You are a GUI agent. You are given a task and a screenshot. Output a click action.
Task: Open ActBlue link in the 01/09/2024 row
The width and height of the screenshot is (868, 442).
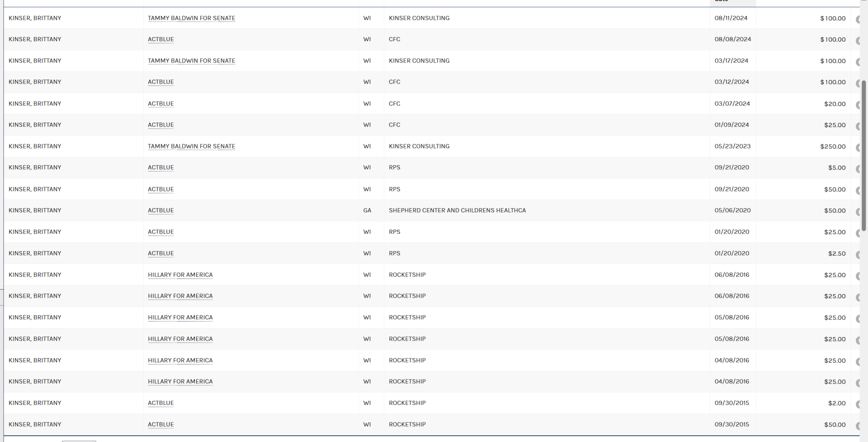pos(160,125)
